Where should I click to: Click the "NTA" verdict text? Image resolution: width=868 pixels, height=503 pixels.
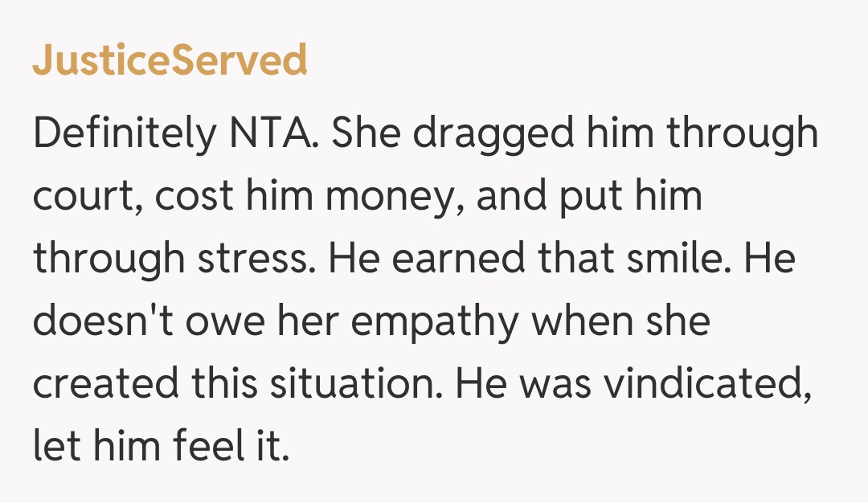click(269, 134)
